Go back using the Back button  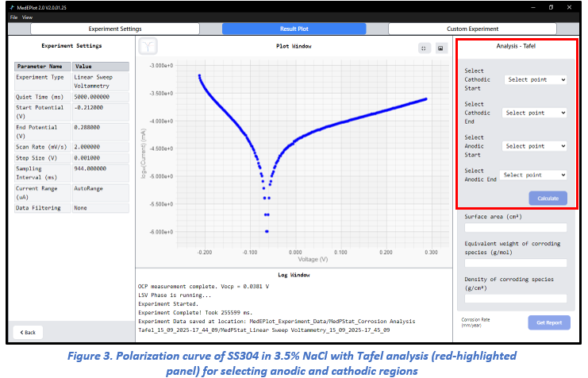[29, 332]
